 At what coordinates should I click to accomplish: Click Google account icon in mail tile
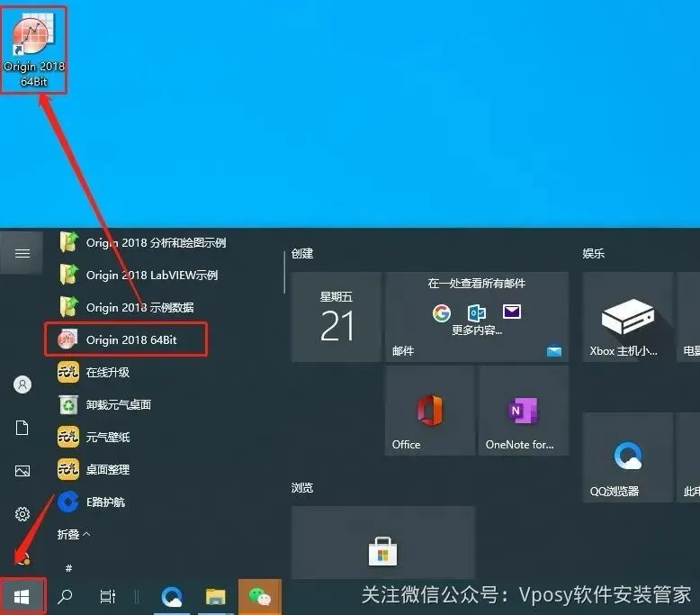click(442, 313)
